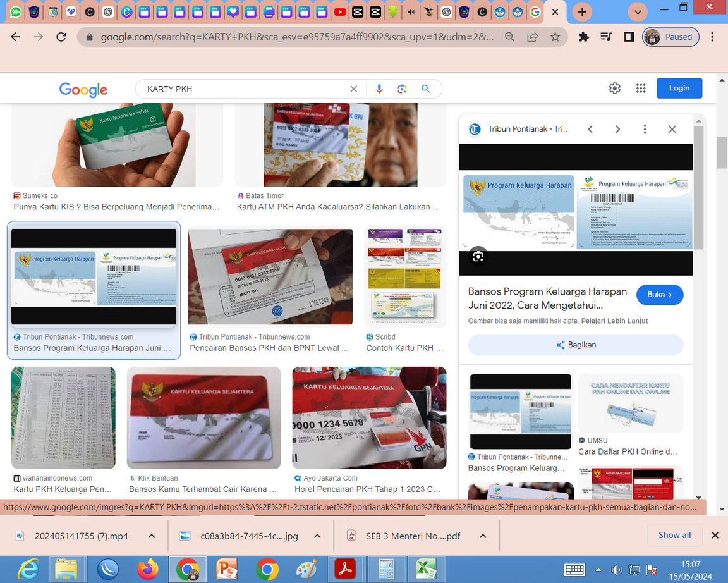
Task: Open the Batas Timor ATM PKH image
Action: click(x=341, y=145)
